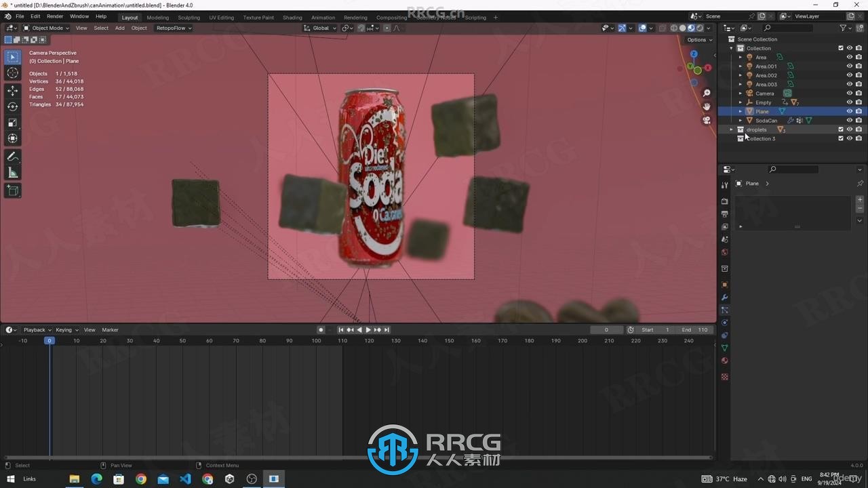Image resolution: width=868 pixels, height=488 pixels.
Task: Open the RetopoFlow dropdown
Action: (x=174, y=28)
